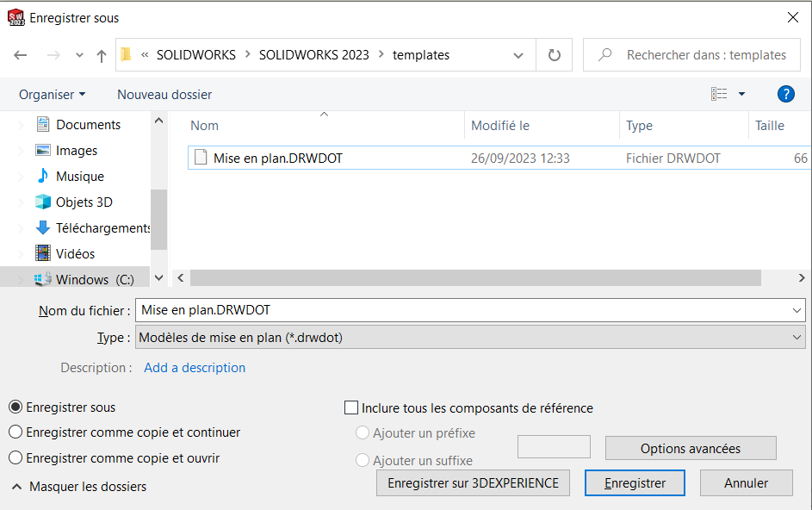812x510 pixels.
Task: Click the view layout icon
Action: (x=719, y=94)
